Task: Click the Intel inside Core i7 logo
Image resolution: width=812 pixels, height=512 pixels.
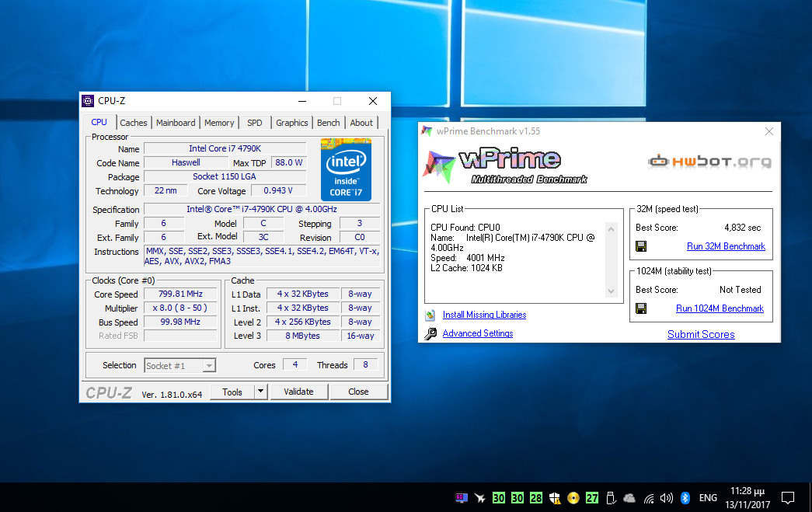Action: 346,169
